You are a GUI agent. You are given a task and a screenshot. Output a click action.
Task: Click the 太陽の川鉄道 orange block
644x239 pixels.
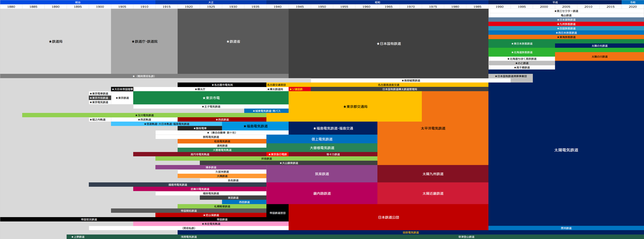[x=599, y=57]
